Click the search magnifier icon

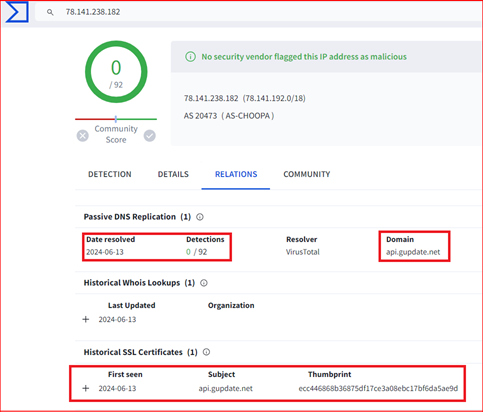click(x=50, y=12)
